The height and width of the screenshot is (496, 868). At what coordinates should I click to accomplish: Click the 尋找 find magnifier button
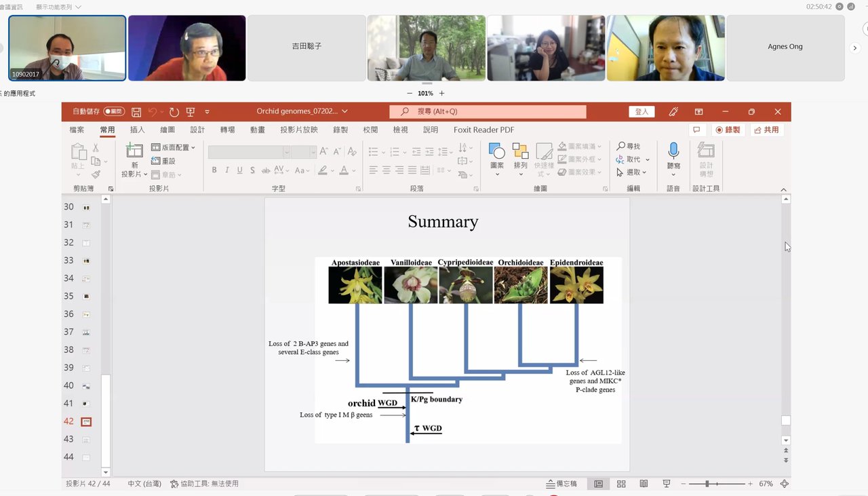[629, 147]
